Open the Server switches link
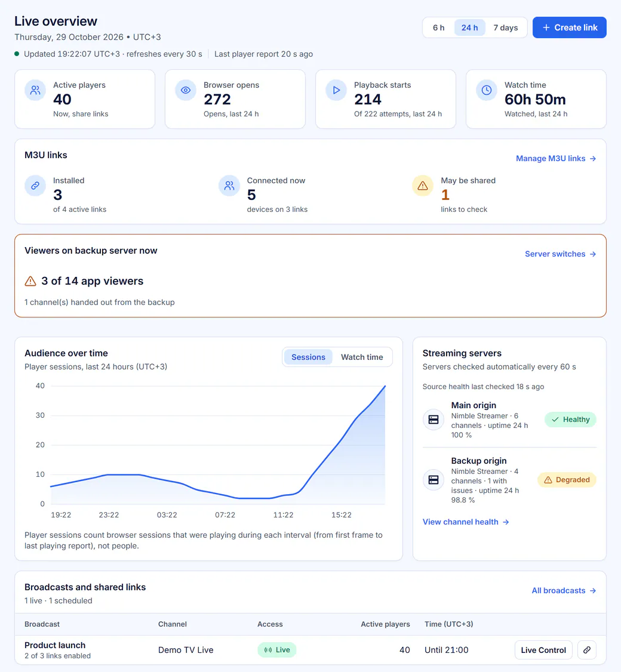This screenshot has height=672, width=621. tap(561, 254)
